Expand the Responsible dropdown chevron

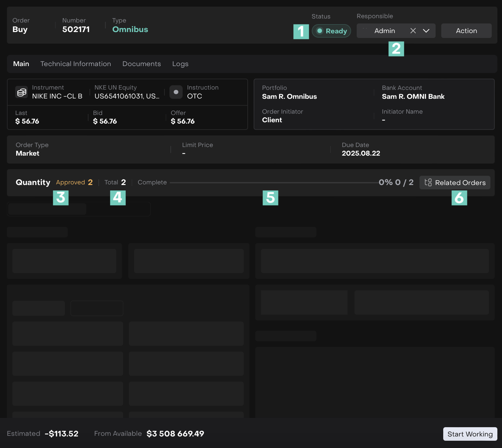tap(426, 31)
